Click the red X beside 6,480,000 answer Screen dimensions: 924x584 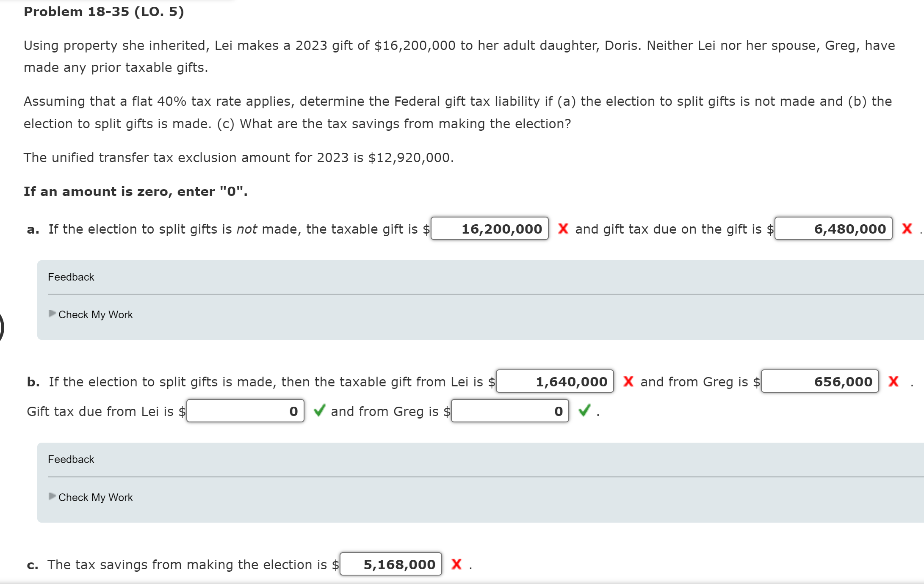click(x=907, y=229)
